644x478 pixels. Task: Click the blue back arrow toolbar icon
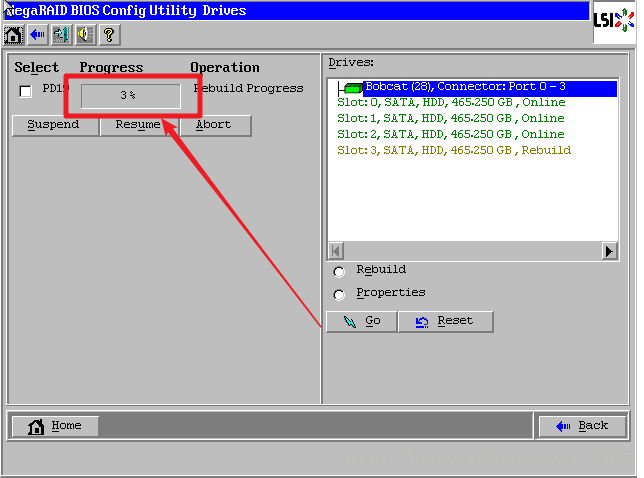point(37,35)
